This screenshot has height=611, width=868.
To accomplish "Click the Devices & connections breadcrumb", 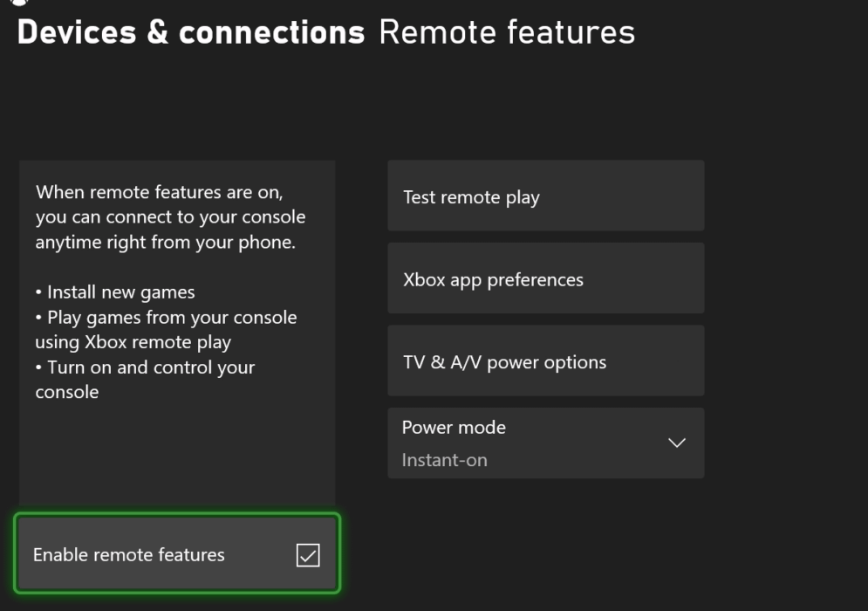I will (191, 32).
